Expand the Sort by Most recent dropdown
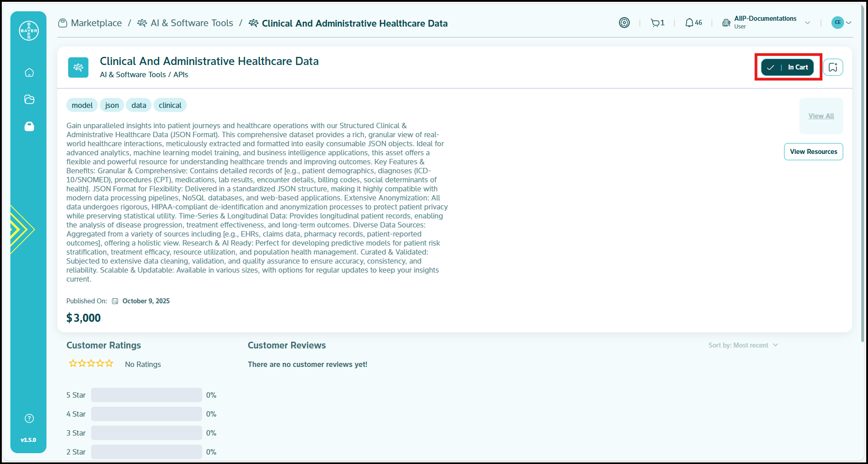This screenshot has height=464, width=868. (x=743, y=345)
